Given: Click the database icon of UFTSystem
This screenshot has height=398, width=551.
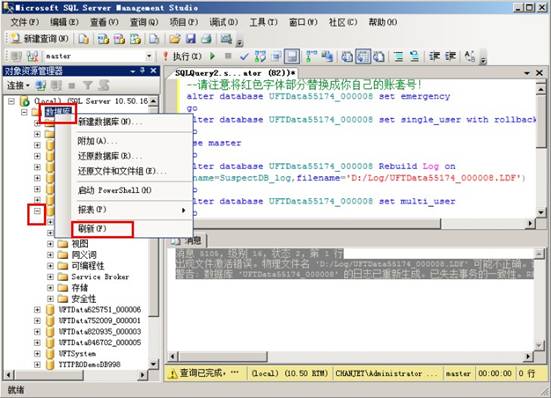Looking at the screenshot, I should click(x=50, y=353).
